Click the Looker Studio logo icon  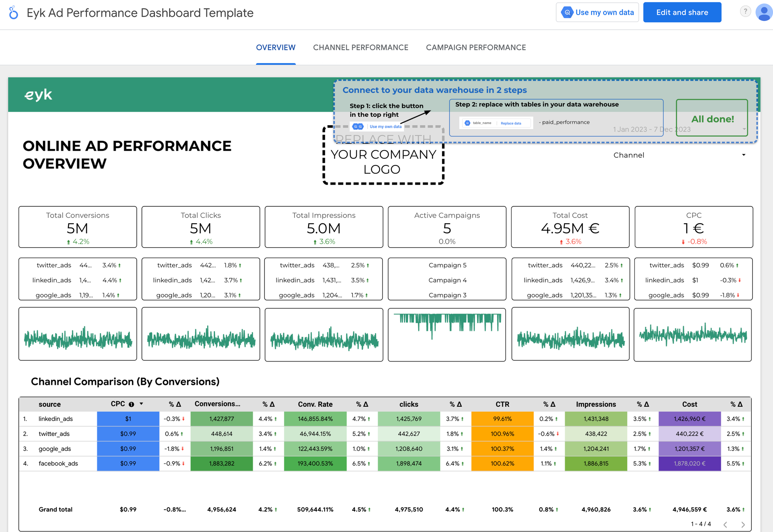(14, 12)
